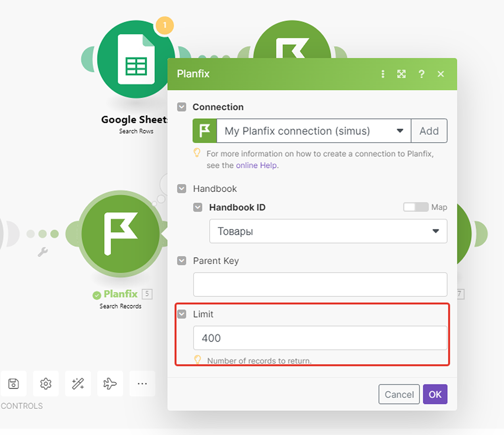Open the three dots more controls menu
504x435 pixels.
pos(142,384)
